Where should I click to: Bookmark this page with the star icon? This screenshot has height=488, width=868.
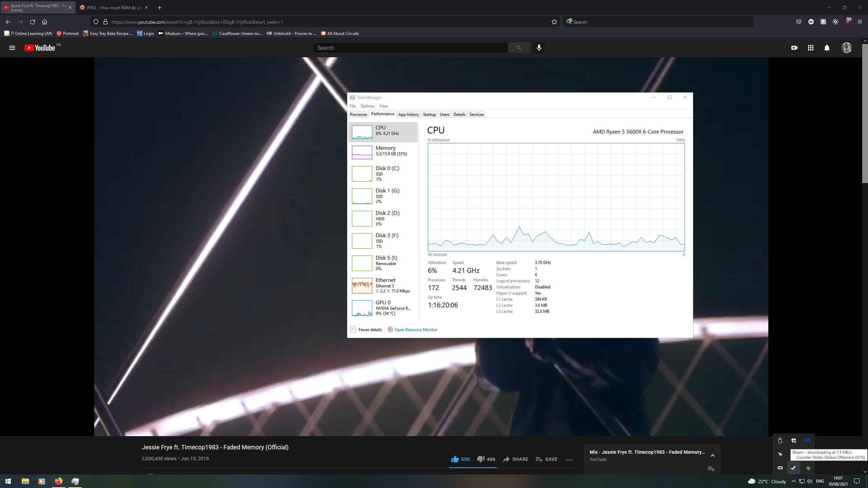[554, 22]
